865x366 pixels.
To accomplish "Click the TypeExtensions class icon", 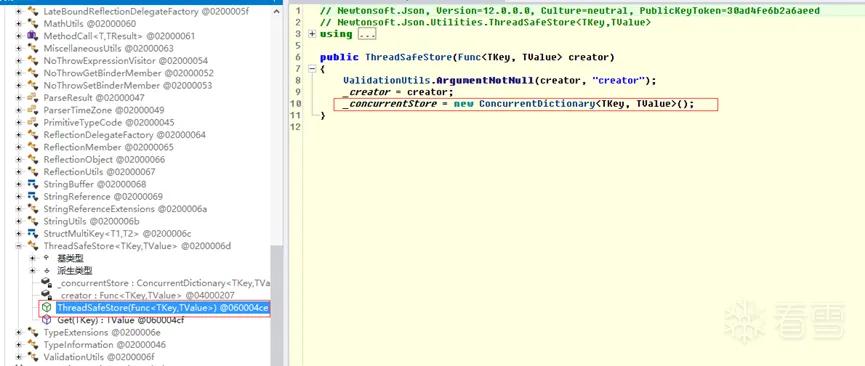I will pos(33,332).
